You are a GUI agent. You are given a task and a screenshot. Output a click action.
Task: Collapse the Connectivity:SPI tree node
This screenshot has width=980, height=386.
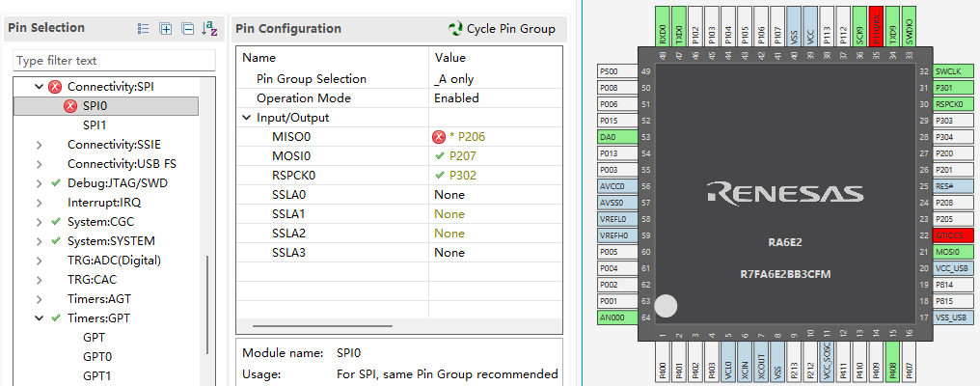[40, 87]
